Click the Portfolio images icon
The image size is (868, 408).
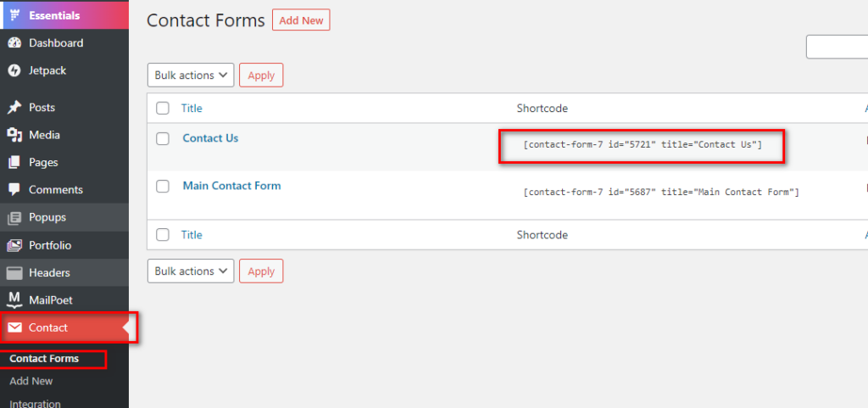pyautogui.click(x=14, y=245)
